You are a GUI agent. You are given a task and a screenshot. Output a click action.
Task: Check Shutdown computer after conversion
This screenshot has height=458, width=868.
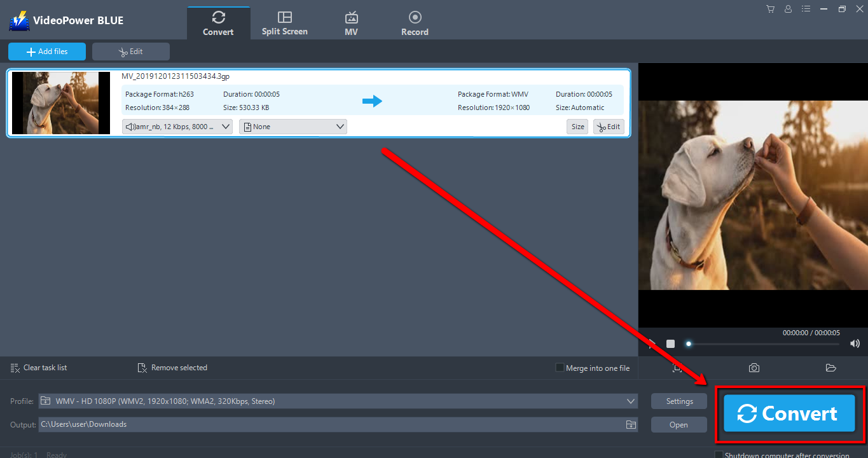tap(719, 454)
